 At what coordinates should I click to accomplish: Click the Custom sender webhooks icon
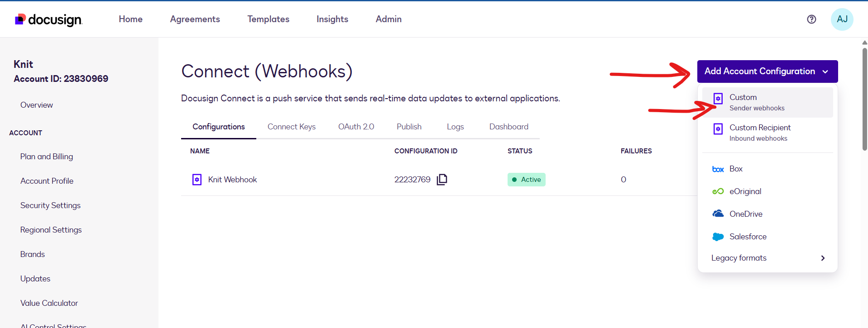tap(718, 99)
